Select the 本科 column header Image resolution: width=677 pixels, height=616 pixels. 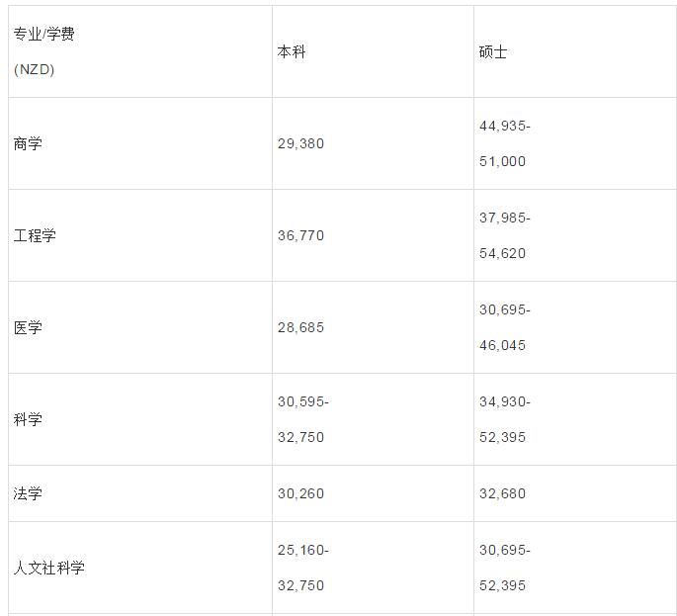pyautogui.click(x=292, y=51)
